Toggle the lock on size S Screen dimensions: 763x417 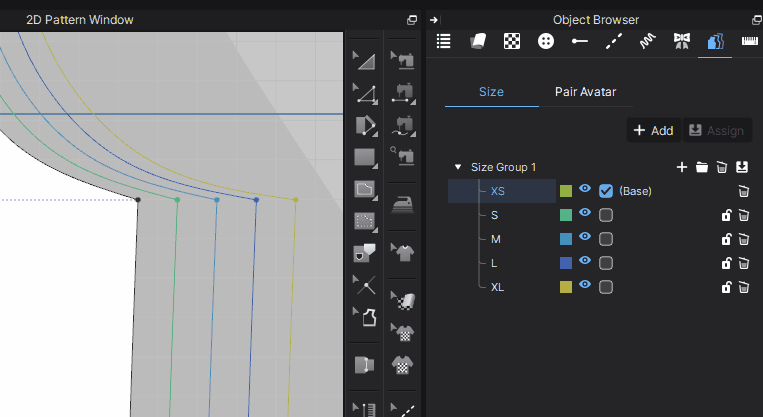(726, 215)
